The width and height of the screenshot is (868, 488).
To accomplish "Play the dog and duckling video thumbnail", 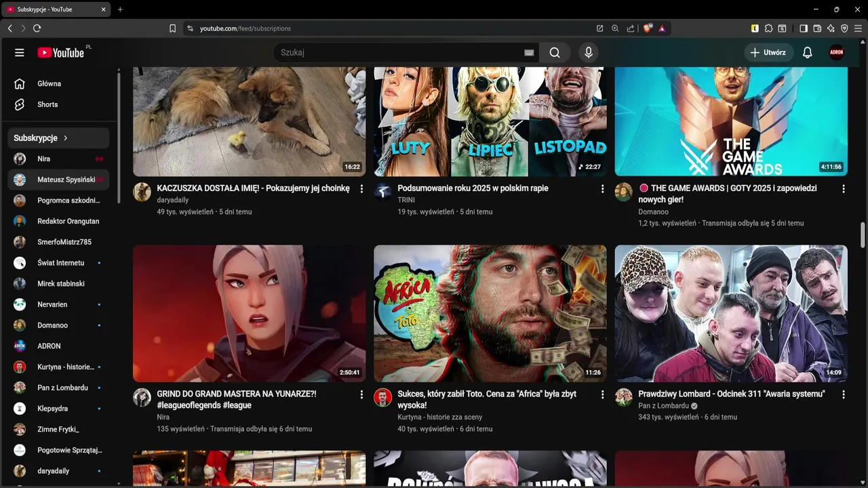I will pyautogui.click(x=249, y=121).
